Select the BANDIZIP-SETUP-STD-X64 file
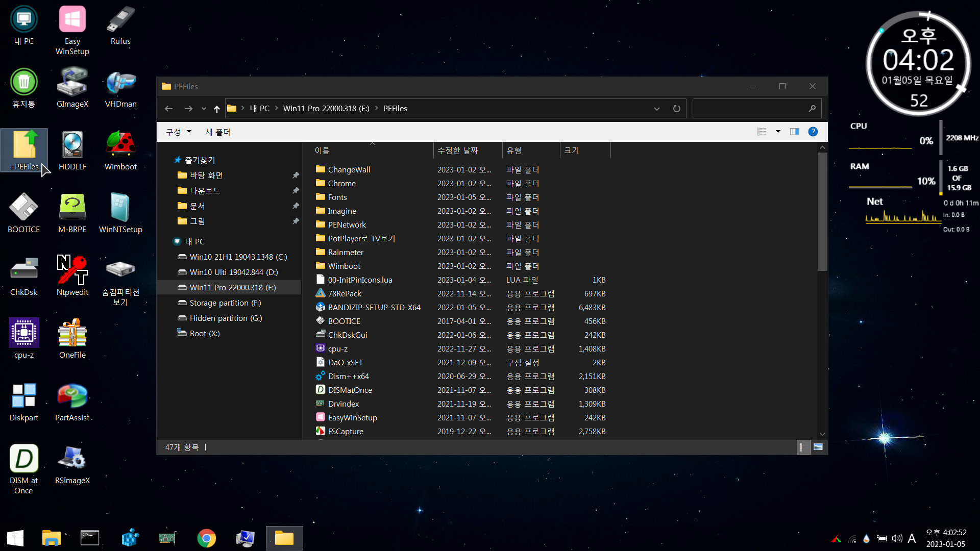This screenshot has width=980, height=551. pos(374,307)
